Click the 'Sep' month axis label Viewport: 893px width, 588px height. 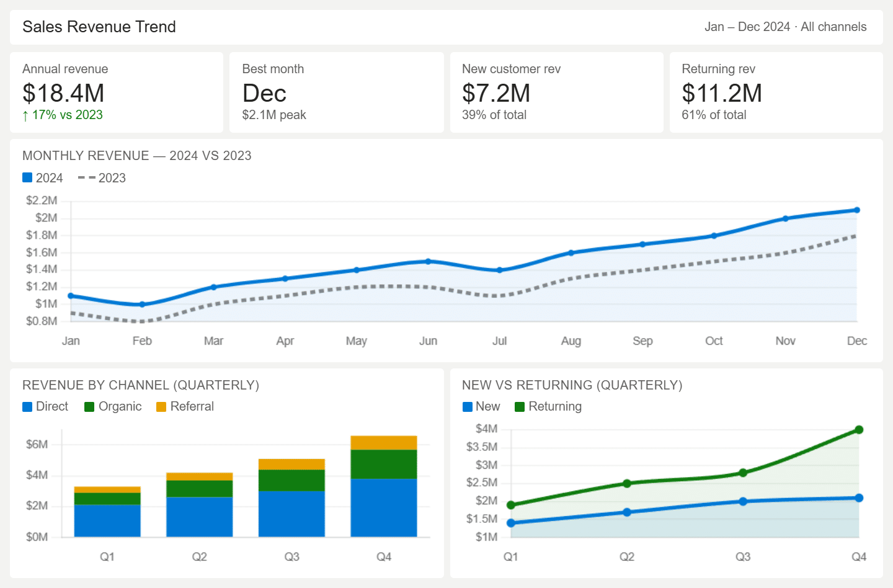coord(642,341)
